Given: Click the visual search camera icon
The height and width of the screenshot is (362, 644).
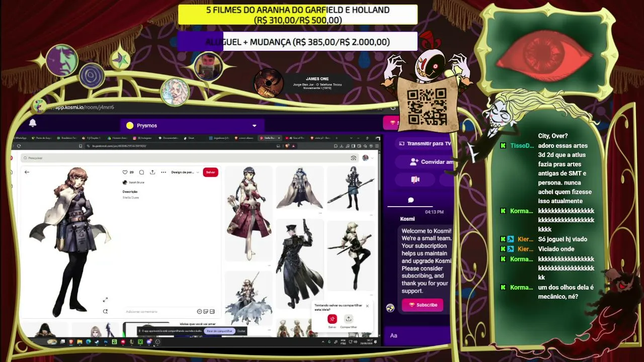Looking at the screenshot, I should click(x=354, y=158).
